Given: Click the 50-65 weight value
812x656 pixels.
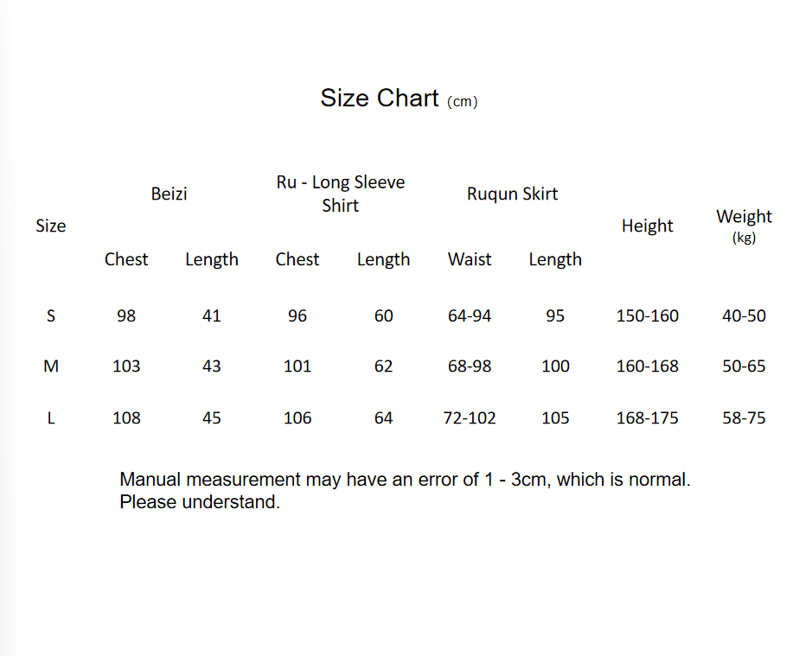Looking at the screenshot, I should [744, 366].
